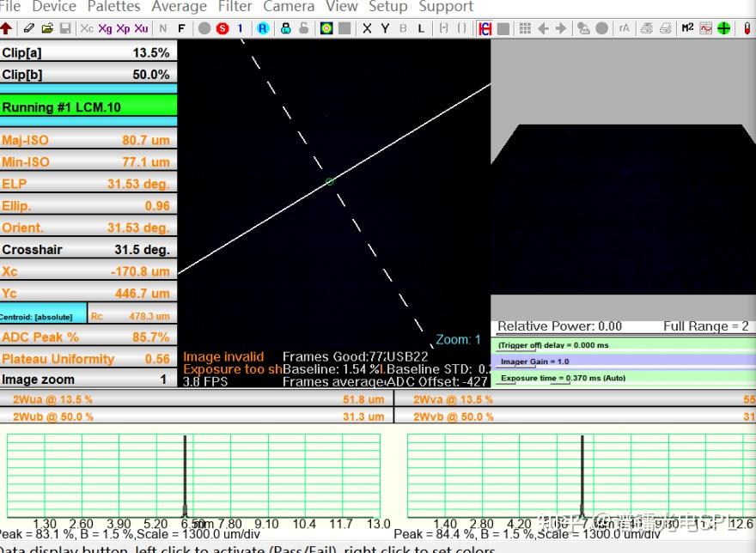Open the M² measurement tool icon
The width and height of the screenshot is (756, 553).
(687, 28)
